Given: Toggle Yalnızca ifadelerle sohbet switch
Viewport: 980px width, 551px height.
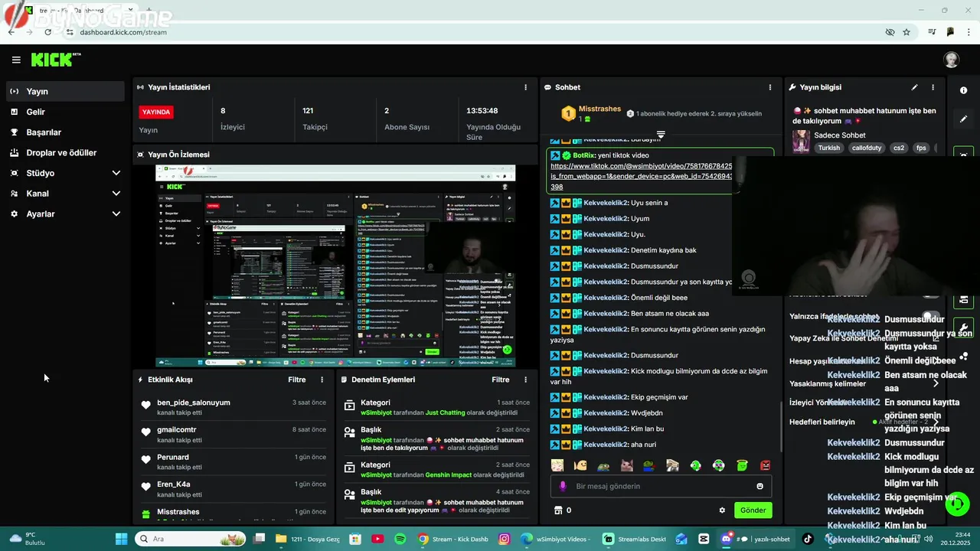Looking at the screenshot, I should [x=931, y=316].
